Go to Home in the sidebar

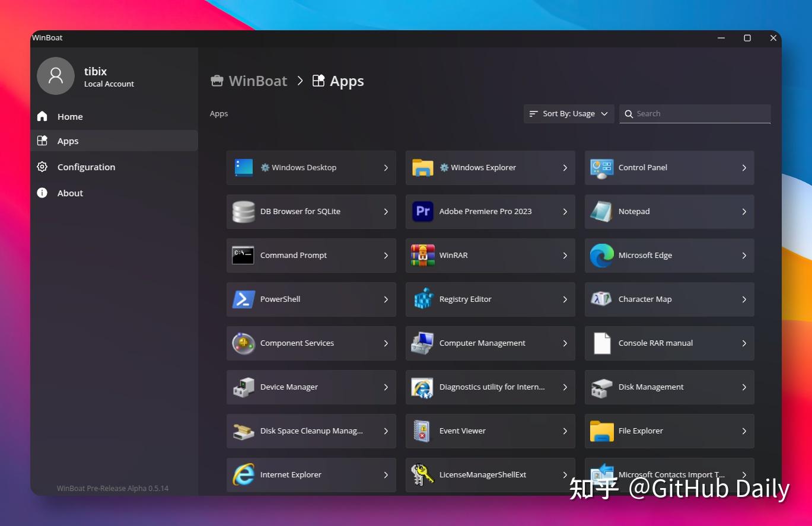tap(114, 117)
